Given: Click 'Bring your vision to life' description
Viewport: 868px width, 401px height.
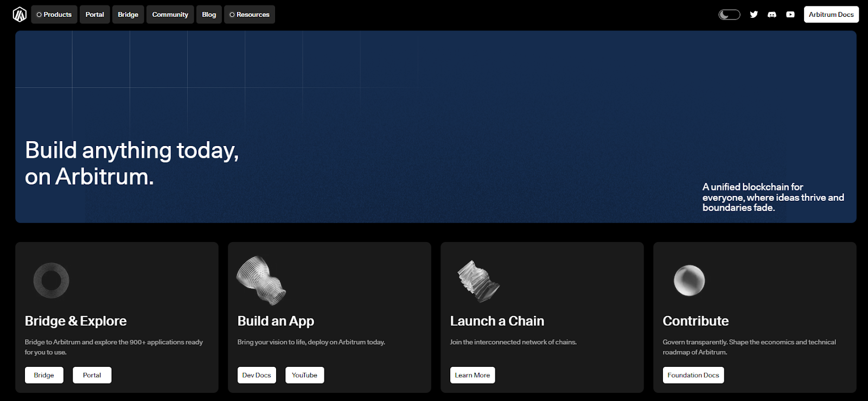Looking at the screenshot, I should click(311, 342).
